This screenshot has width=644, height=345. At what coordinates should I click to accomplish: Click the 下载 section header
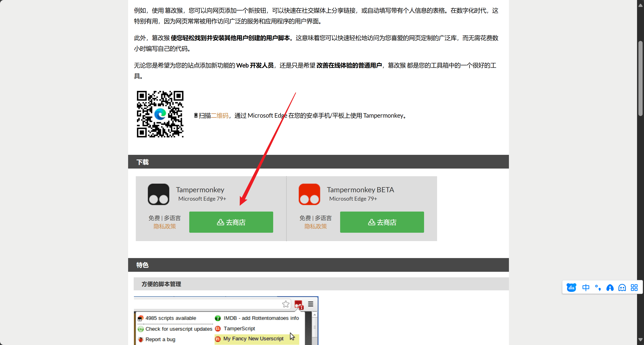pos(143,162)
